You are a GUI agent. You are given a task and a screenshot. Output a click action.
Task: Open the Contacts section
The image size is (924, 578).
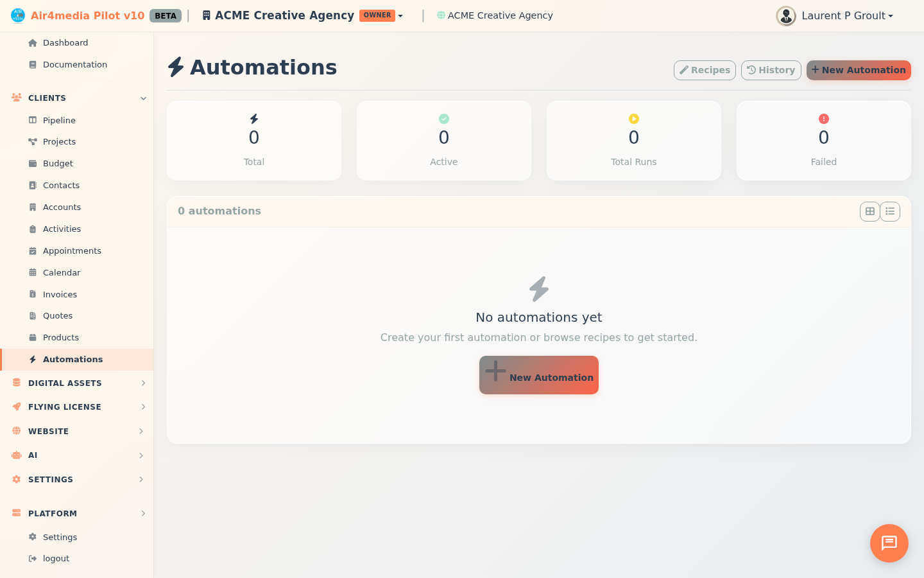(x=62, y=185)
